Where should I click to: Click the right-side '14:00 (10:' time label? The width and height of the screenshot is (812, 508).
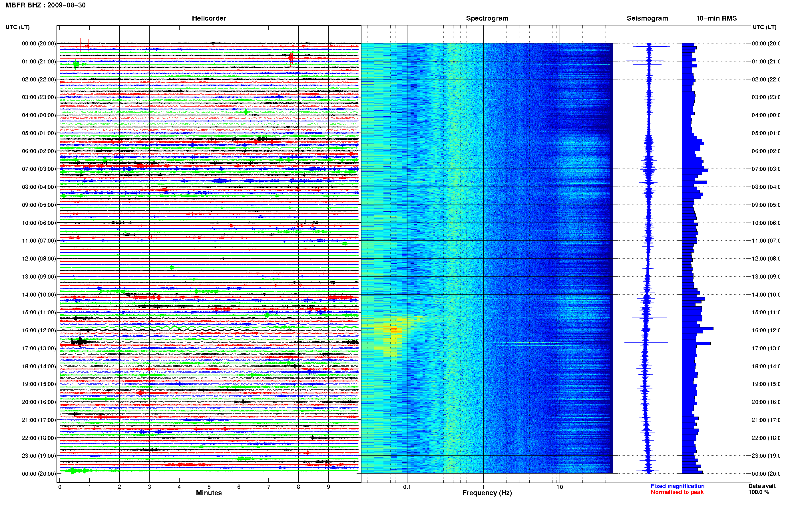(x=766, y=295)
